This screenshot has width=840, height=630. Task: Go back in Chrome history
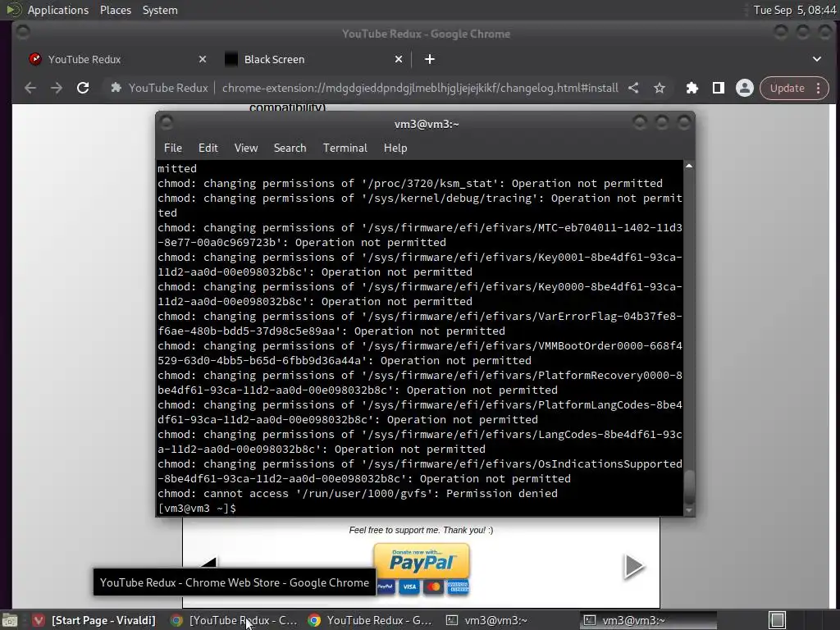[30, 88]
